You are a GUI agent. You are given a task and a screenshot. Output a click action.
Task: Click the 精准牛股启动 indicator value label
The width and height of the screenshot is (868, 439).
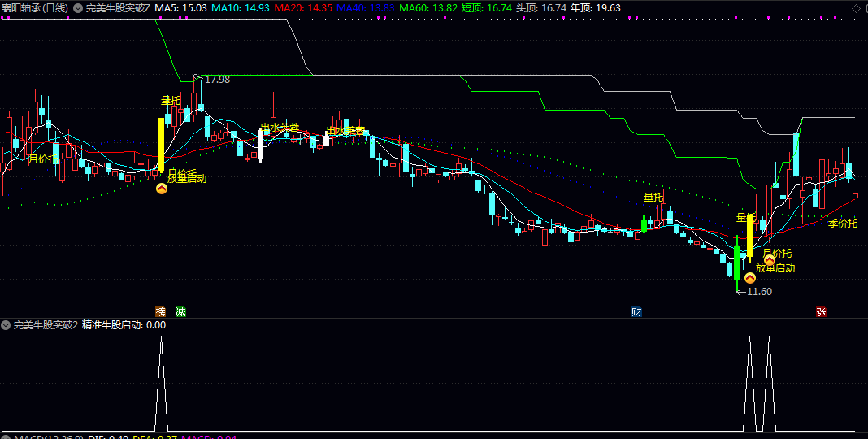(124, 325)
